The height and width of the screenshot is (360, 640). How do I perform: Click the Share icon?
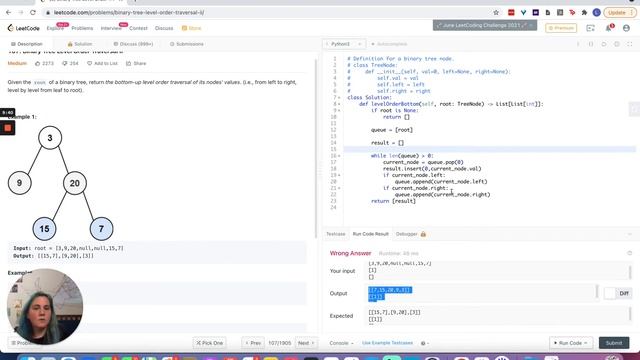pos(129,63)
